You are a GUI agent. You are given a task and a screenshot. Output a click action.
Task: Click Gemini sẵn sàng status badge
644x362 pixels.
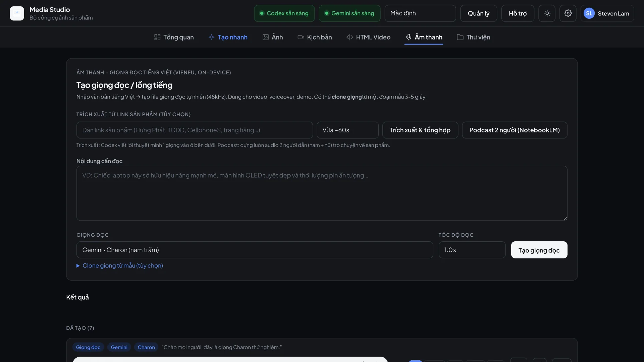pyautogui.click(x=350, y=13)
